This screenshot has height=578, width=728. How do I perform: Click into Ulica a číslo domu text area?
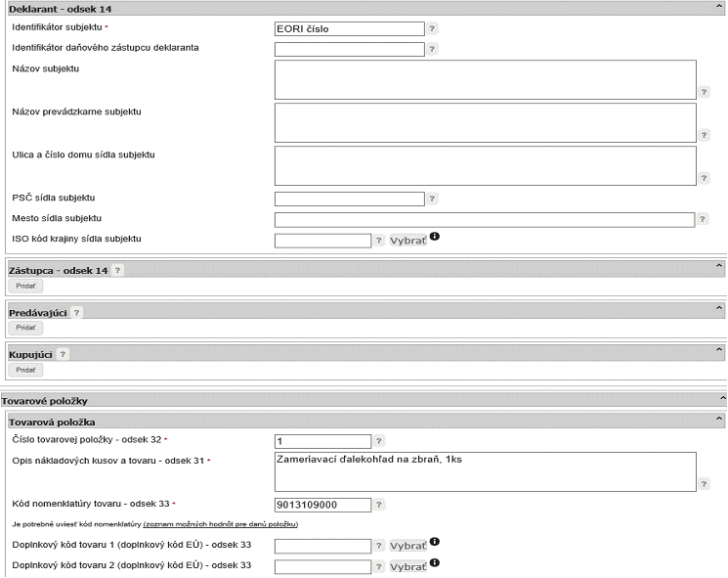[486, 166]
